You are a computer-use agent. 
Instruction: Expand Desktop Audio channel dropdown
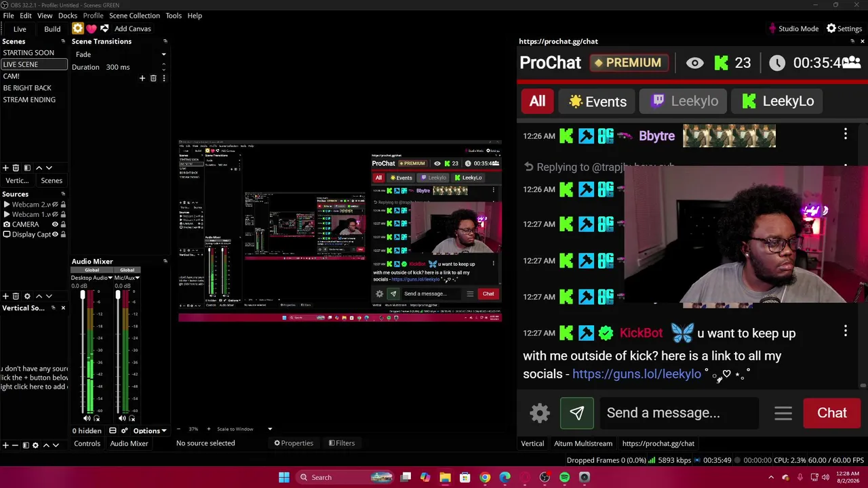111,278
